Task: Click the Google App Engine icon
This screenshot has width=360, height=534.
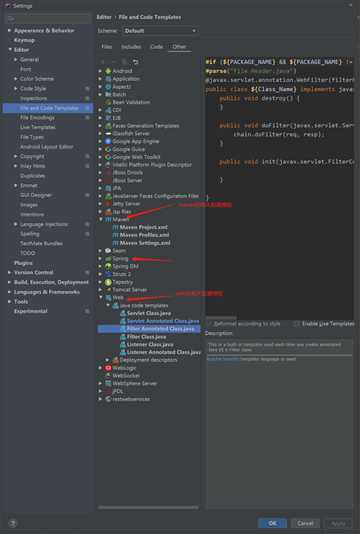Action: (x=108, y=141)
